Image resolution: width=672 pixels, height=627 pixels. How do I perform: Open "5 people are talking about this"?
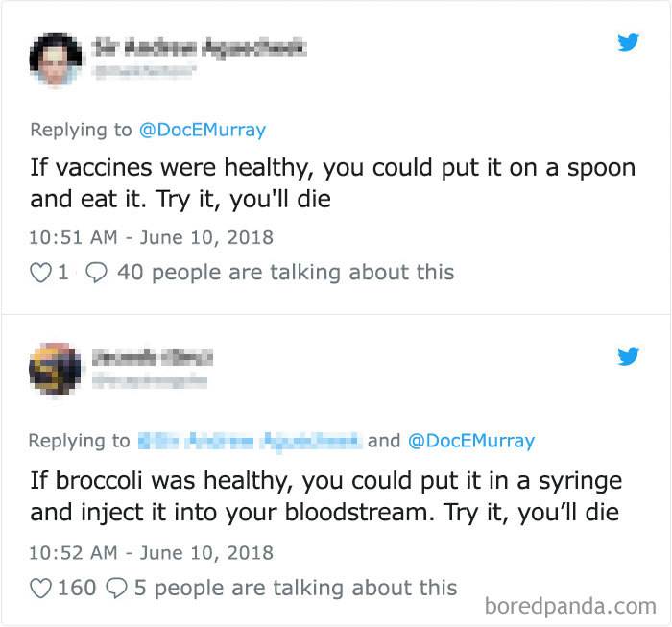coord(296,587)
